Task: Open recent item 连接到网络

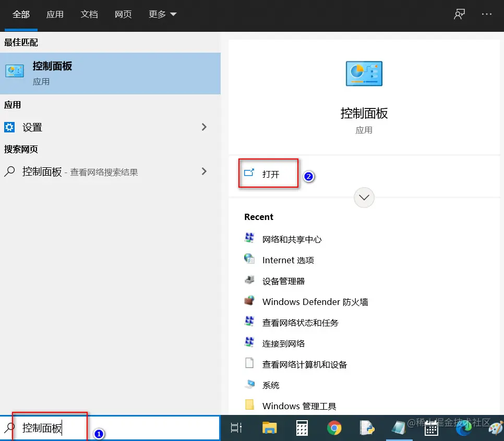Action: (x=283, y=344)
